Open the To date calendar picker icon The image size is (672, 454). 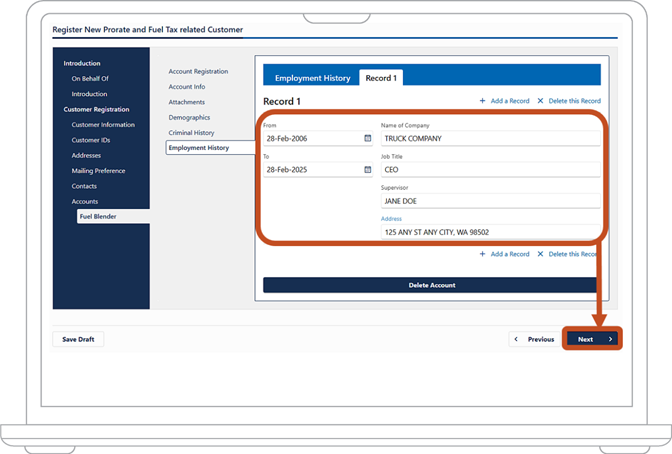(368, 169)
